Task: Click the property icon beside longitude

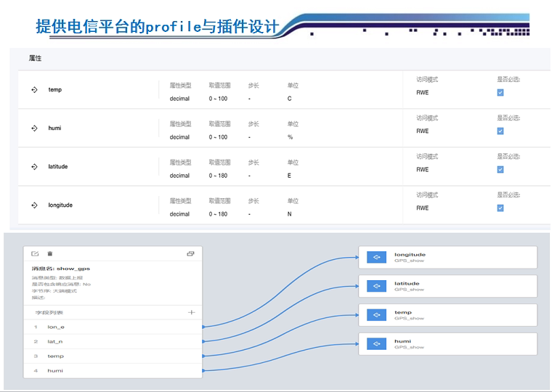Action: [x=34, y=205]
